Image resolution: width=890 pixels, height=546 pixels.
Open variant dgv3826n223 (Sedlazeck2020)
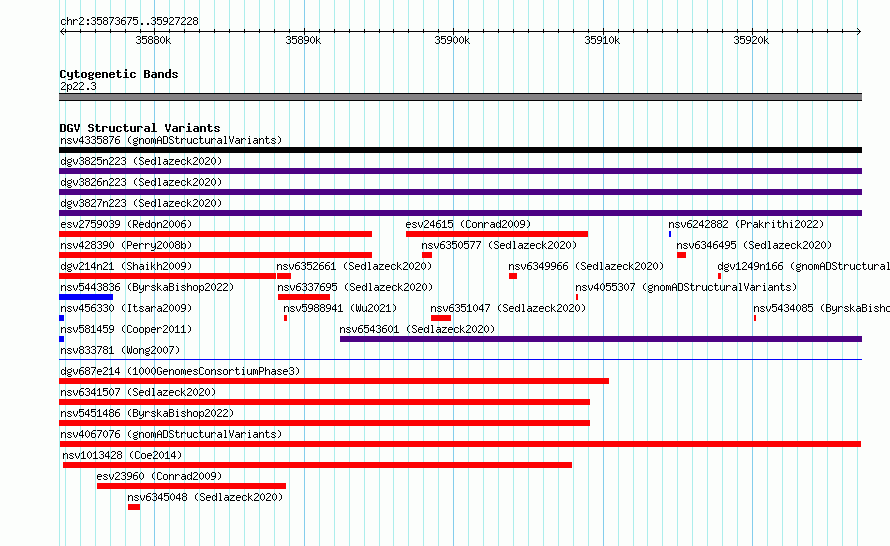141,182
